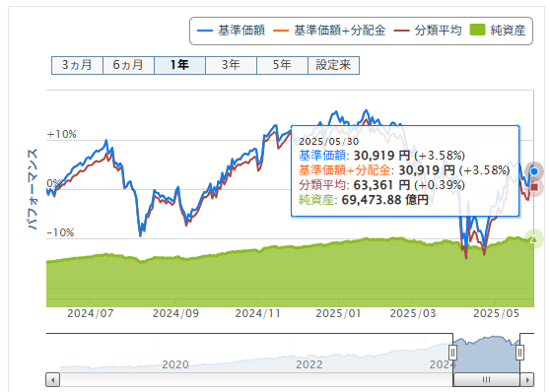Click the 69,473.88 億円 value in tooltip
Image resolution: width=550 pixels, height=392 pixels.
click(x=384, y=200)
